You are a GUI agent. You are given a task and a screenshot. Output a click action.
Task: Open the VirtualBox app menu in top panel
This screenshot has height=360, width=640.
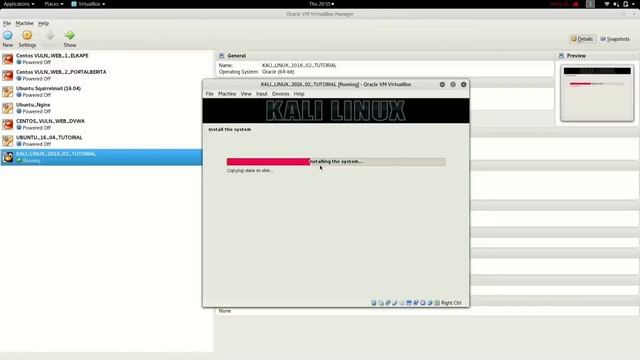(x=88, y=4)
